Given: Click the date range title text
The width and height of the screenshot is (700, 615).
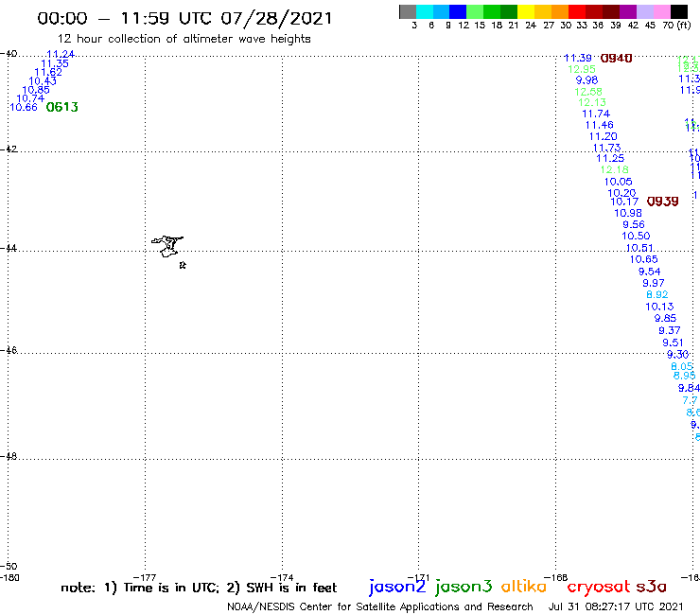Looking at the screenshot, I should 184,18.
